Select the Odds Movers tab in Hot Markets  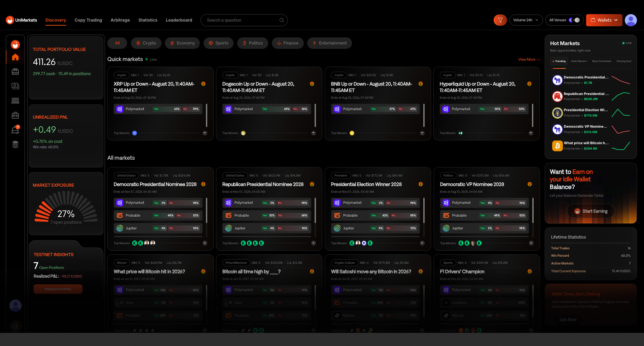579,61
